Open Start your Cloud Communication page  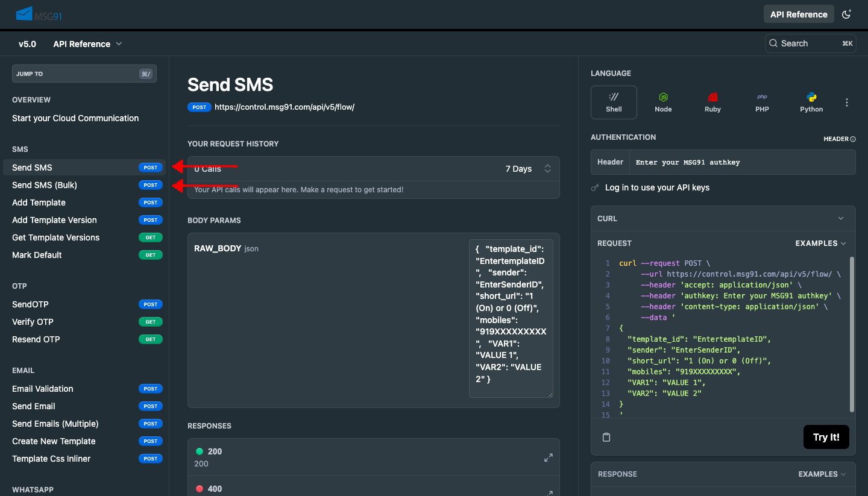75,118
